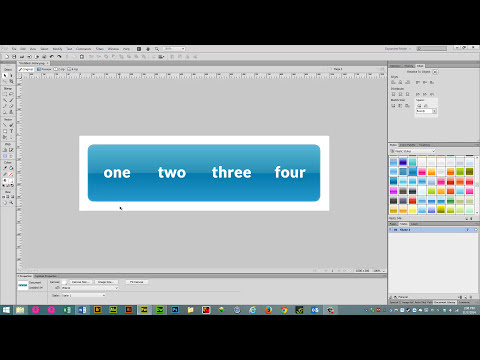Open the Filters menu
Screen dimensions: 480x360
point(100,49)
